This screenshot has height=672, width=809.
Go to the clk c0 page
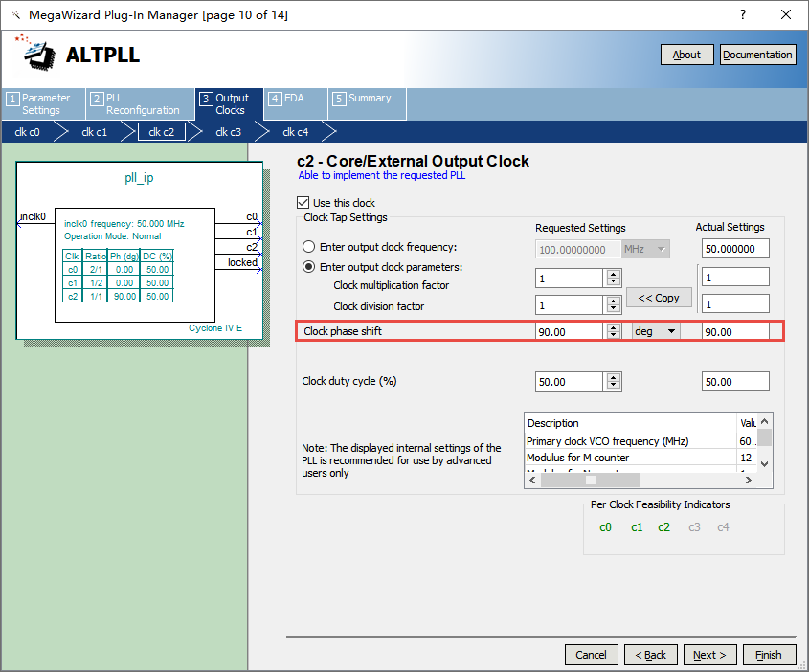28,132
